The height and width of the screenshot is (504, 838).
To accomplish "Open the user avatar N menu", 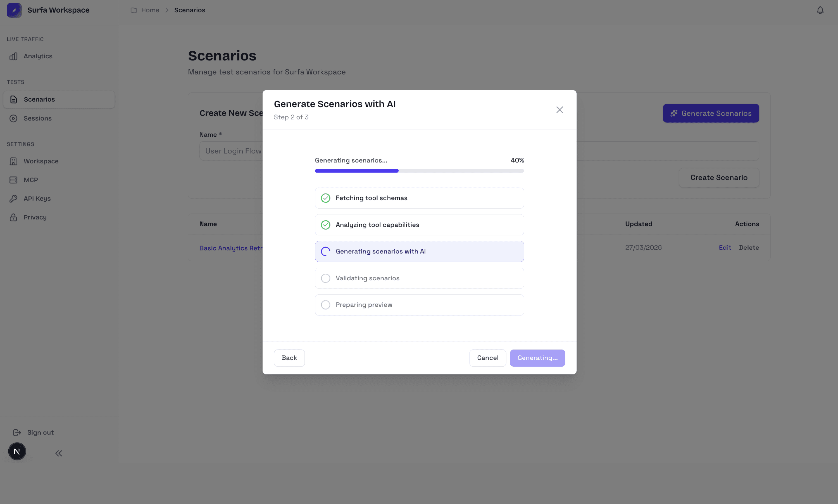I will tap(17, 451).
